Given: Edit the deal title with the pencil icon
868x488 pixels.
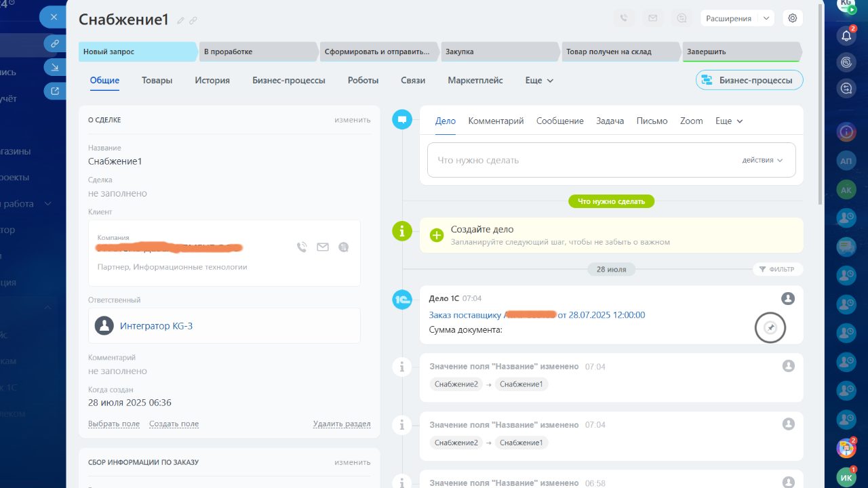Looking at the screenshot, I should click(x=180, y=20).
